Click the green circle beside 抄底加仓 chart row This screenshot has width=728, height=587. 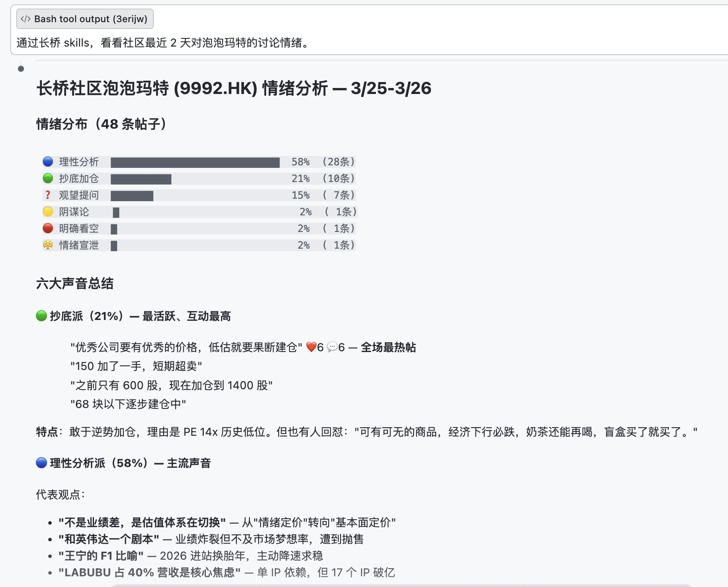pyautogui.click(x=48, y=178)
